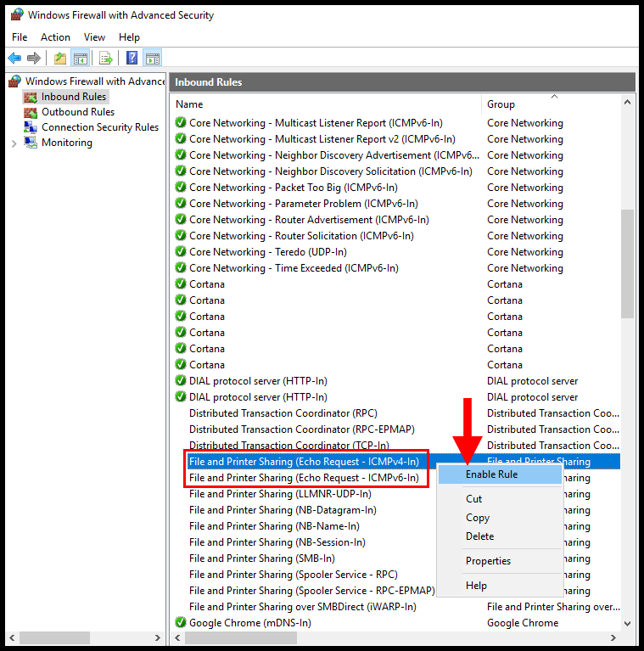The image size is (644, 651).
Task: Click the Inbound Rules tree icon
Action: (x=31, y=97)
